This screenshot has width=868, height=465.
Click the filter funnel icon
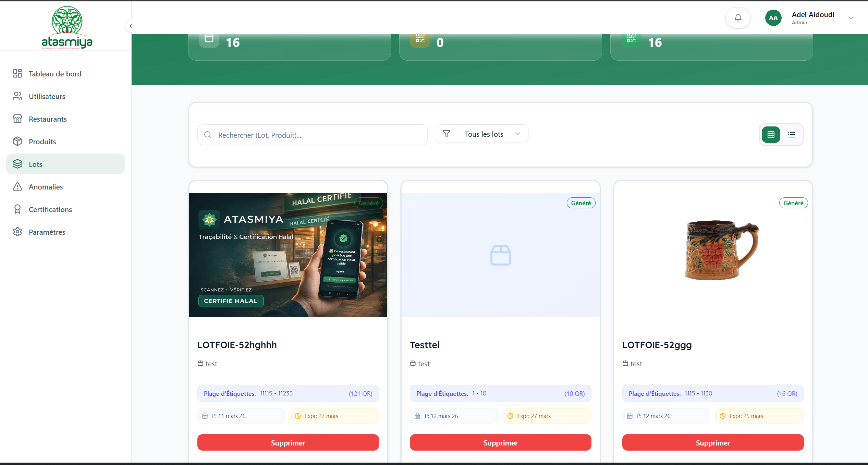(x=446, y=134)
